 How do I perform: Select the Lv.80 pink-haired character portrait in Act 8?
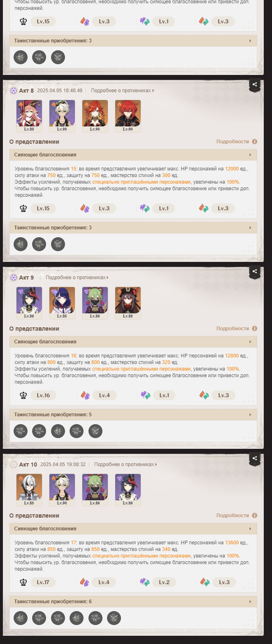(29, 116)
